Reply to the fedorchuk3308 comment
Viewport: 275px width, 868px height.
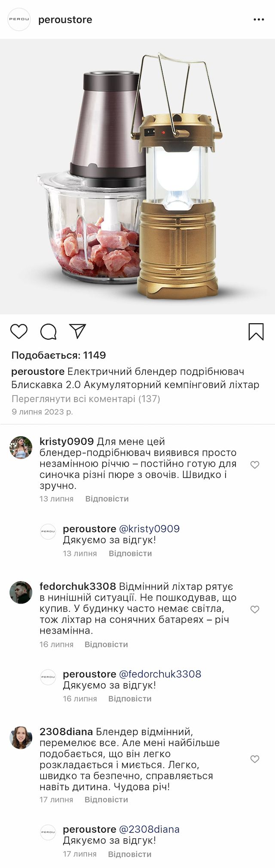pyautogui.click(x=106, y=644)
